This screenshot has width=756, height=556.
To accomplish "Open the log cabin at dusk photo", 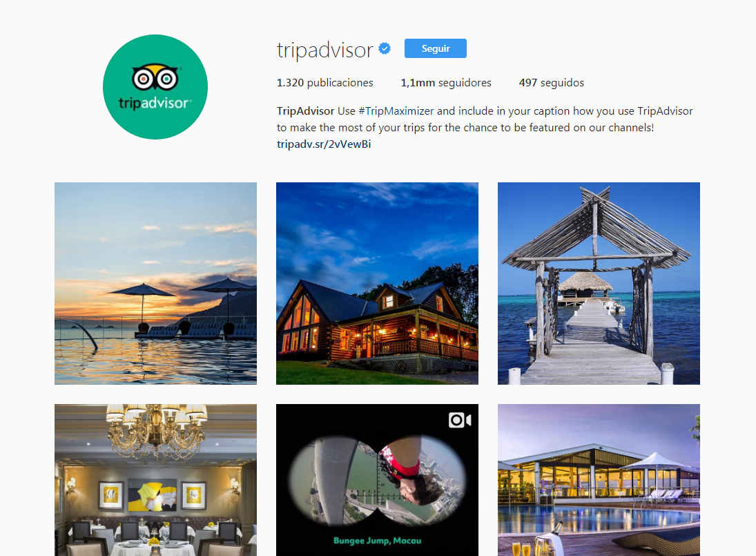I will (x=377, y=284).
